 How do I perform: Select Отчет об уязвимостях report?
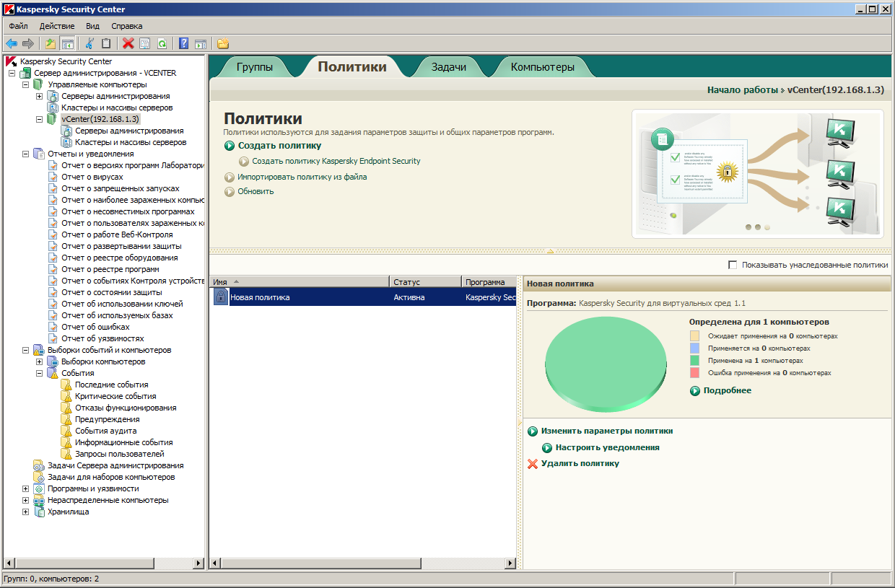[102, 338]
